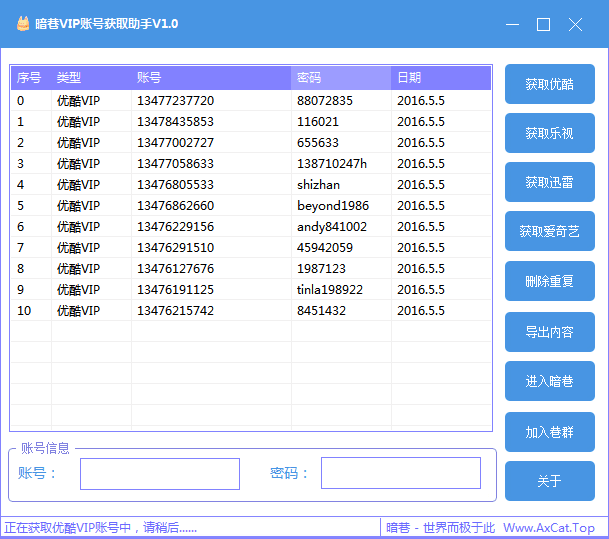Focus the 密码 input field

[400, 473]
